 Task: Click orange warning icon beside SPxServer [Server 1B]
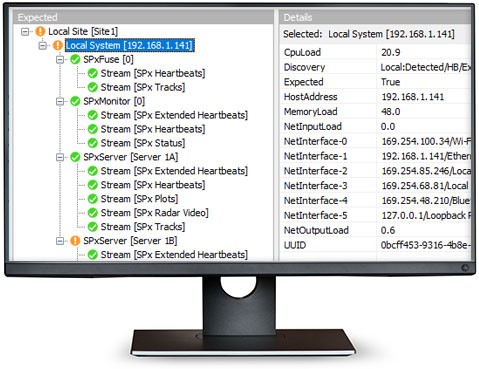pyautogui.click(x=75, y=241)
